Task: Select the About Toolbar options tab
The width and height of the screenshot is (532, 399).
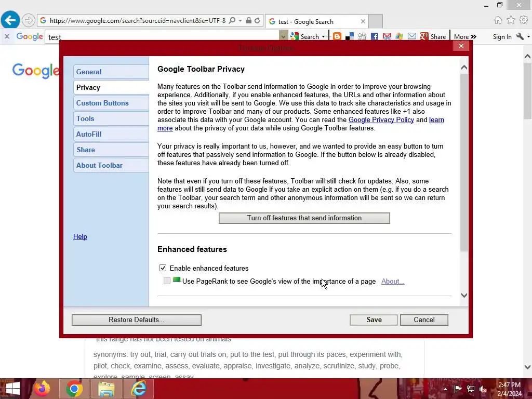Action: pyautogui.click(x=111, y=166)
